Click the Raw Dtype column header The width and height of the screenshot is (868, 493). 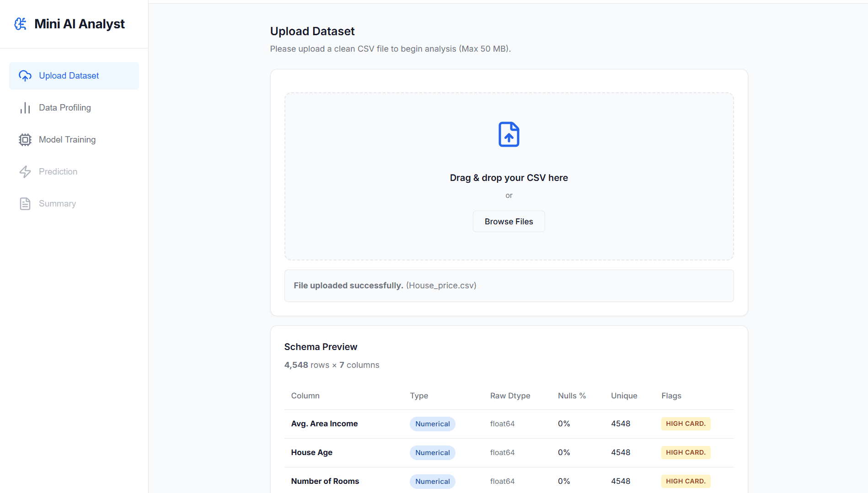point(510,396)
